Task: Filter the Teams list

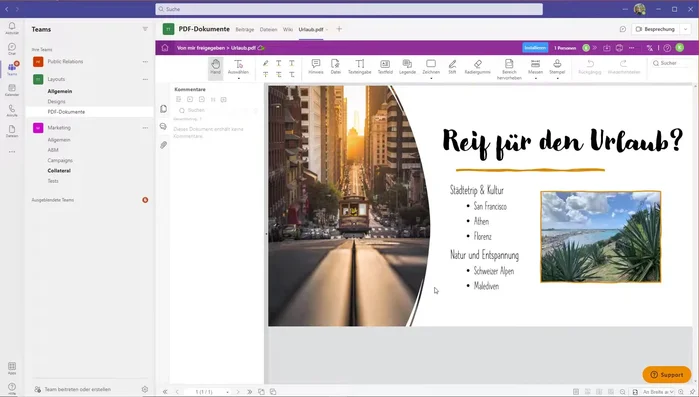Action: coord(145,29)
